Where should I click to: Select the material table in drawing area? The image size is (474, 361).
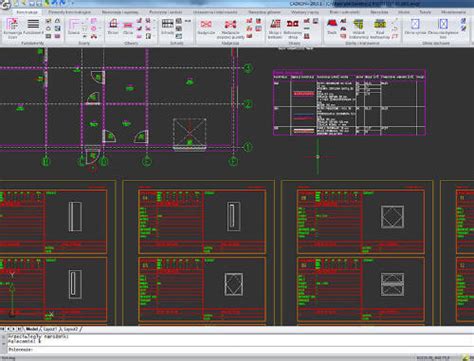click(349, 103)
